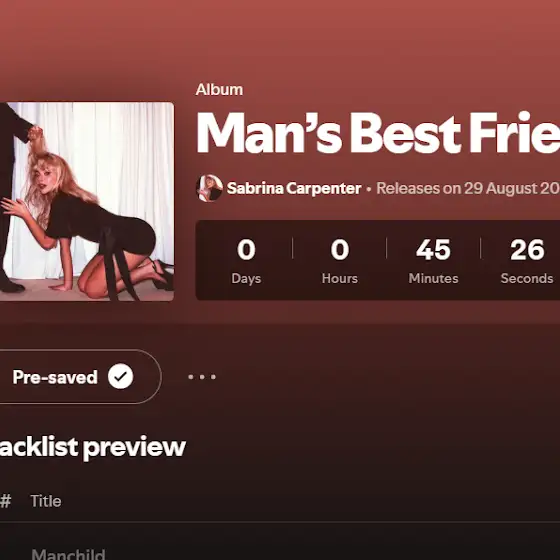The height and width of the screenshot is (560, 560).
Task: Toggle the Pre-saved checkmark icon
Action: [121, 376]
